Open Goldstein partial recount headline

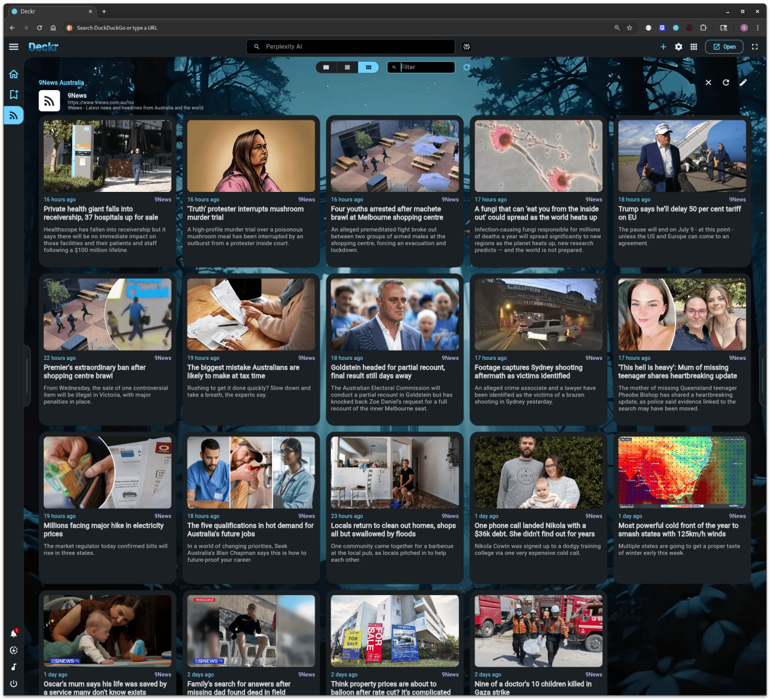point(387,372)
